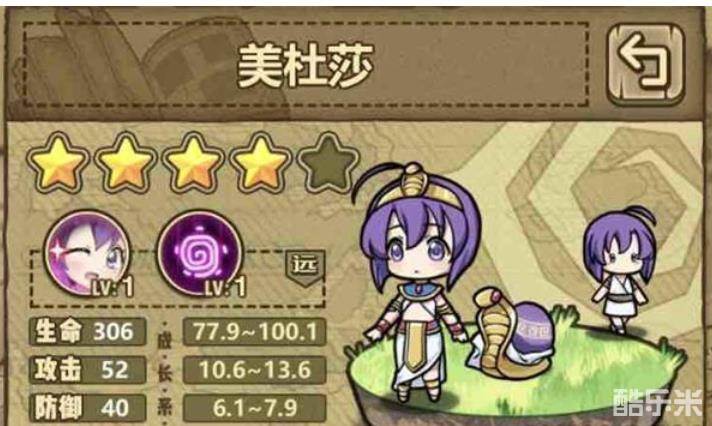Tap the 77.9~100.1 growth value

(255, 332)
